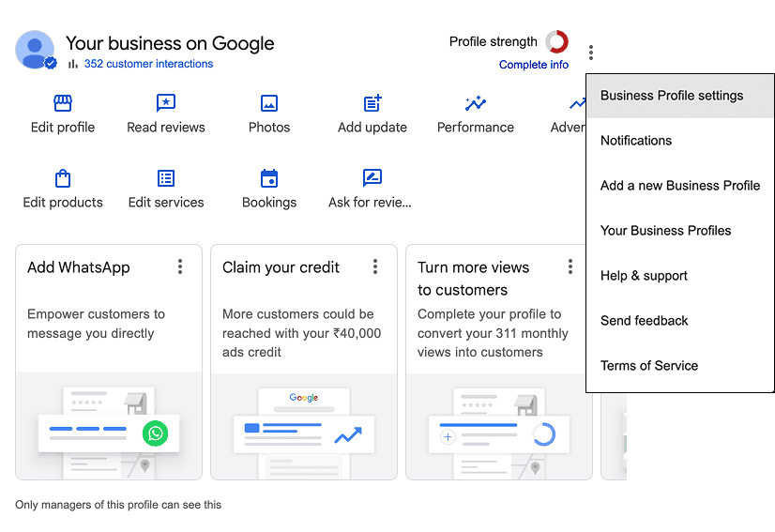This screenshot has width=775, height=532.
Task: Click Empower customers to message you directly
Action: click(x=96, y=324)
